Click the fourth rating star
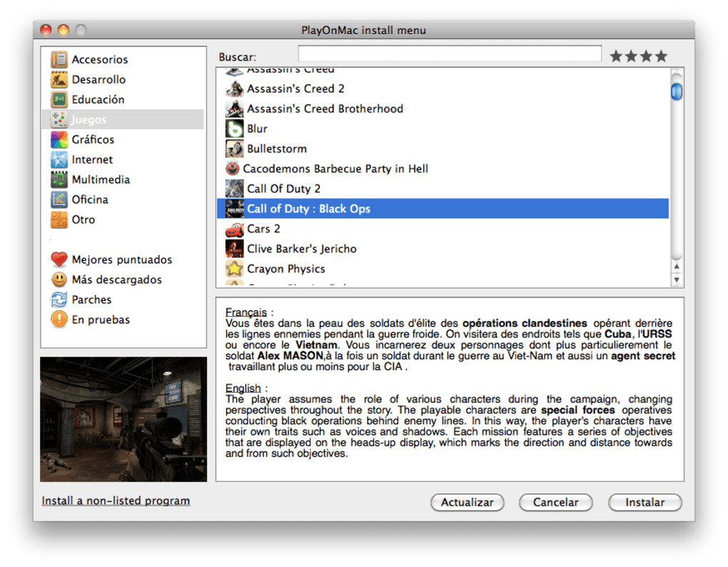This screenshot has width=728, height=567. (x=662, y=56)
